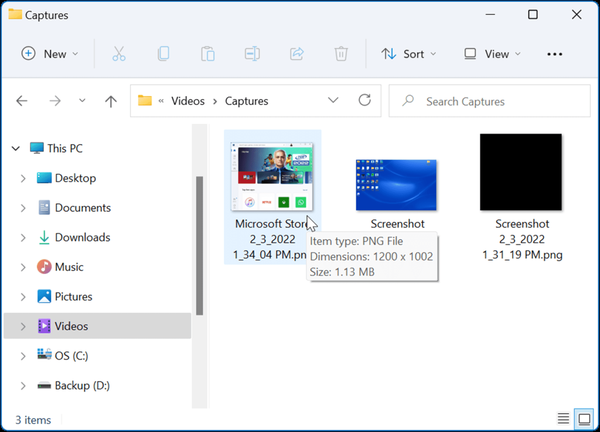Click the Music label in sidebar
This screenshot has width=600, height=432.
coord(69,267)
